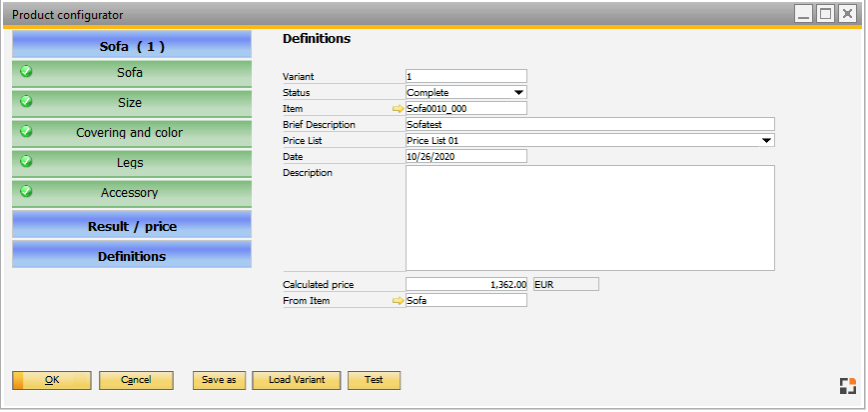Screen dimensions: 868x412
Task: Click the green checkmark icon beside Size
Action: [27, 102]
